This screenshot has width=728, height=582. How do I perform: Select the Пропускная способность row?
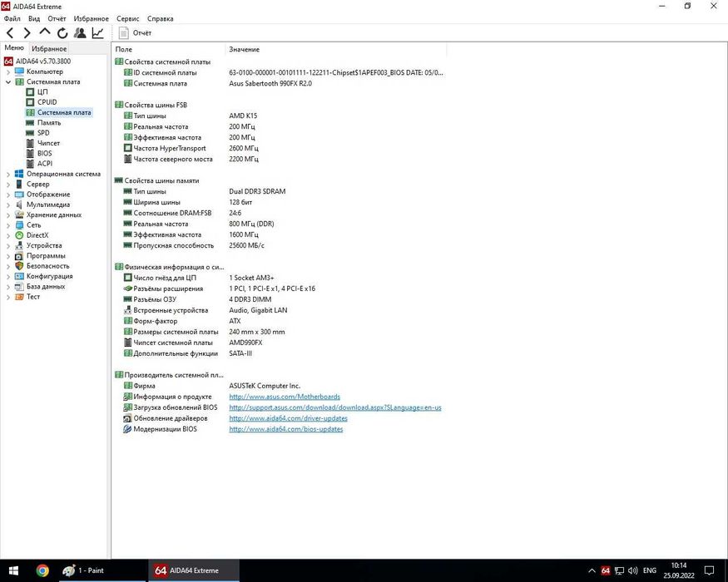(279, 245)
